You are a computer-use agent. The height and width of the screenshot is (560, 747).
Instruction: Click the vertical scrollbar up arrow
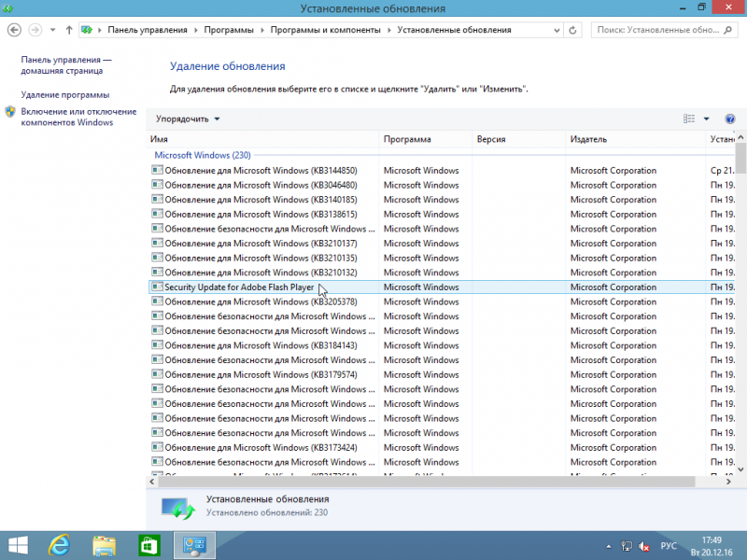point(740,137)
